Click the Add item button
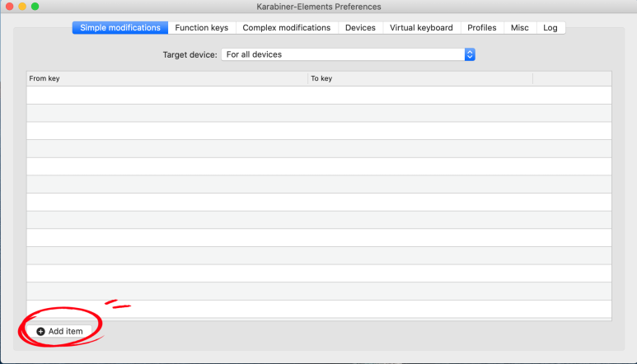Image resolution: width=637 pixels, height=364 pixels. click(x=59, y=331)
